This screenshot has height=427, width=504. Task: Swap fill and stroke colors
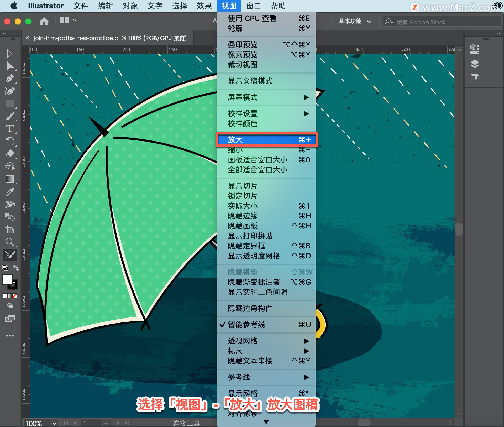[16, 268]
